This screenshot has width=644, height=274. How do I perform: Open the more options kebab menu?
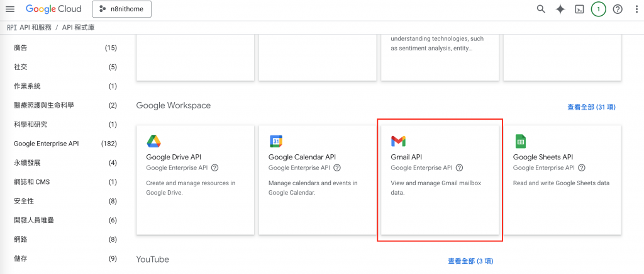(635, 9)
